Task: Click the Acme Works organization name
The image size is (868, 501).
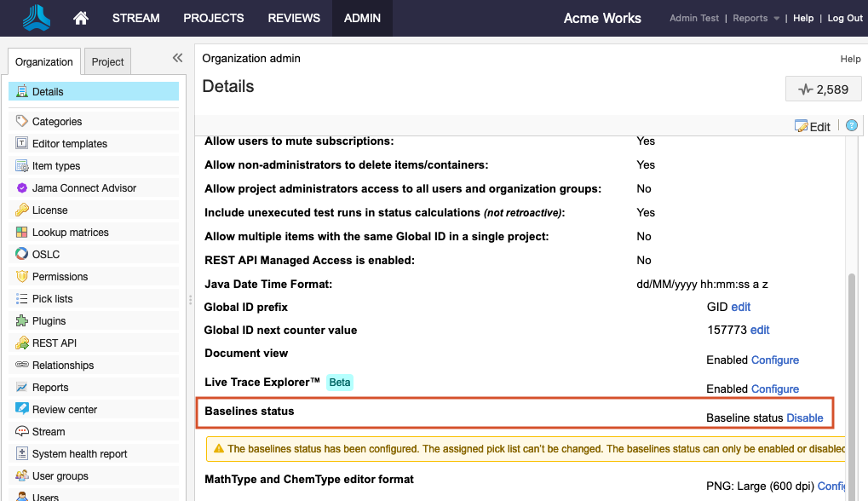Action: pyautogui.click(x=602, y=18)
